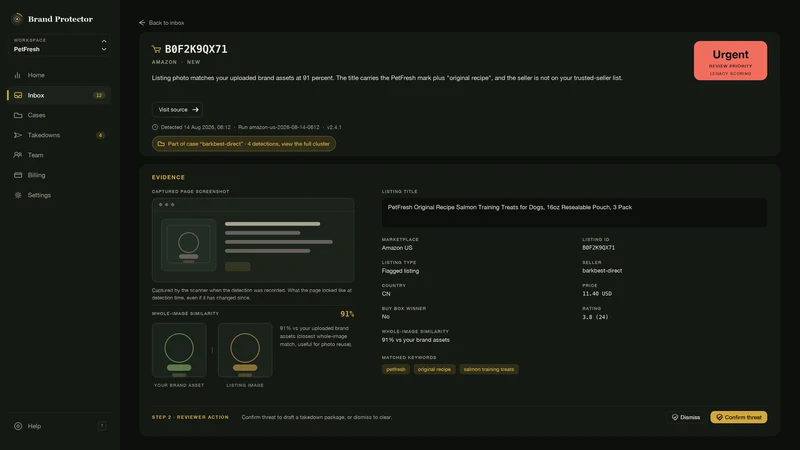Open the PetFresh workspace switcher
This screenshot has width=800, height=450.
point(60,45)
